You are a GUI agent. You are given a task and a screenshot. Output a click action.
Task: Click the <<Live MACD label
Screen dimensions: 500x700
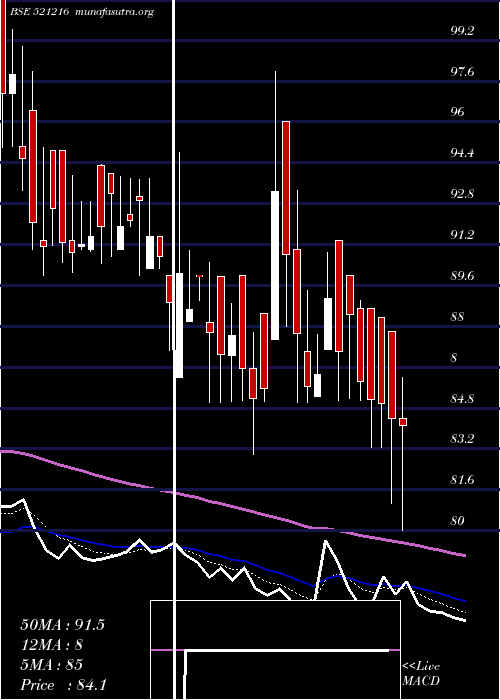coord(421,673)
